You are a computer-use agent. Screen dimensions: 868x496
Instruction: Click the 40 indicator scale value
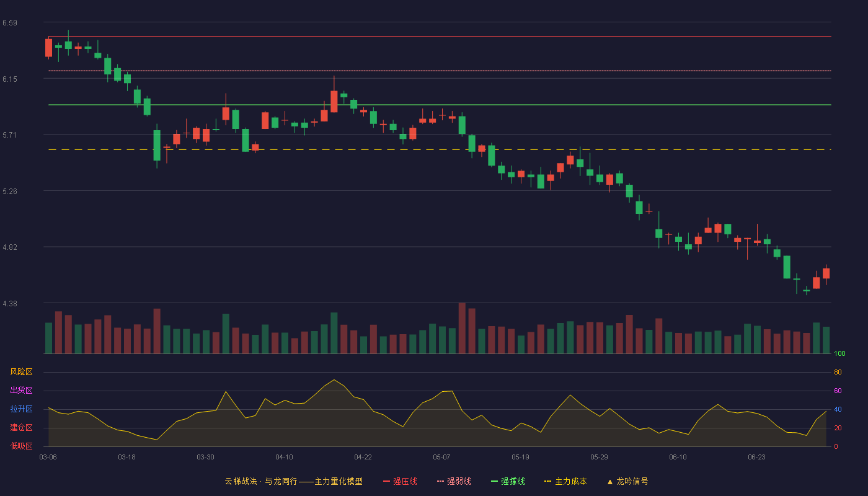tap(838, 410)
